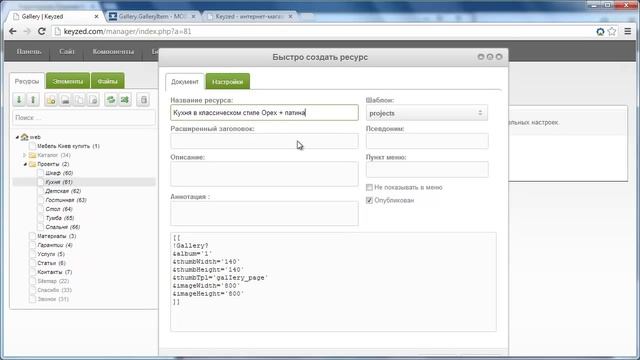Select the Детская (62) resource
This screenshot has height=360, width=640.
click(x=63, y=191)
